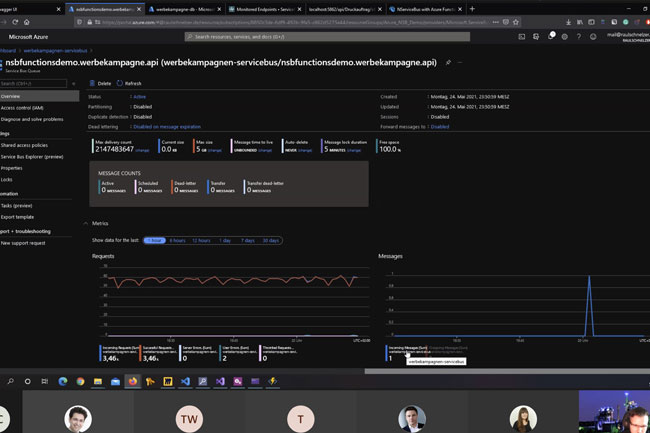Open a new browser tab

[x=472, y=9]
